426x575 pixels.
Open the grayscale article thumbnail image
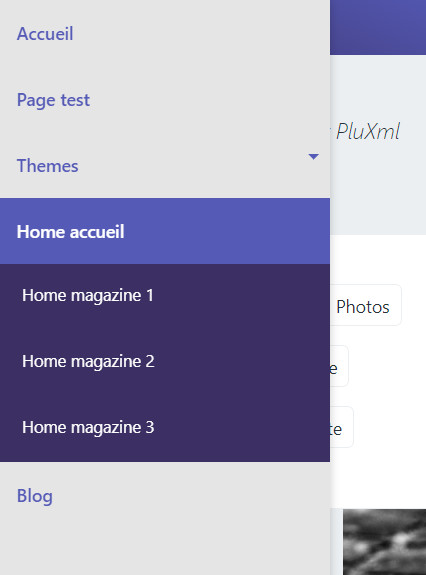click(385, 542)
